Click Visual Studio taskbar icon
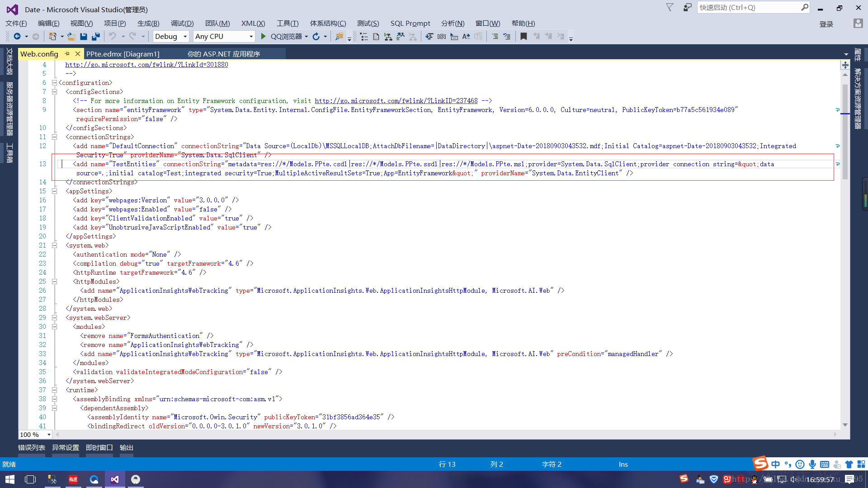 pyautogui.click(x=115, y=479)
